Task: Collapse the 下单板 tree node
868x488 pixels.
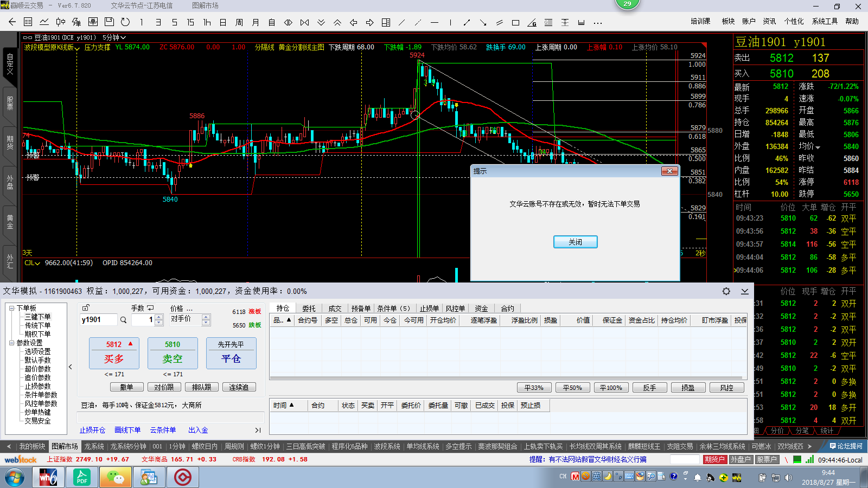Action: click(11, 308)
